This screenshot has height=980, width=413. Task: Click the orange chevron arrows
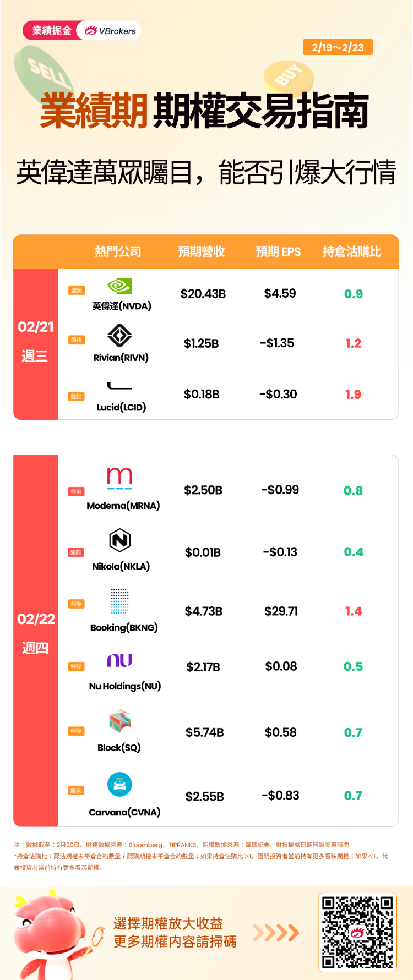(276, 932)
